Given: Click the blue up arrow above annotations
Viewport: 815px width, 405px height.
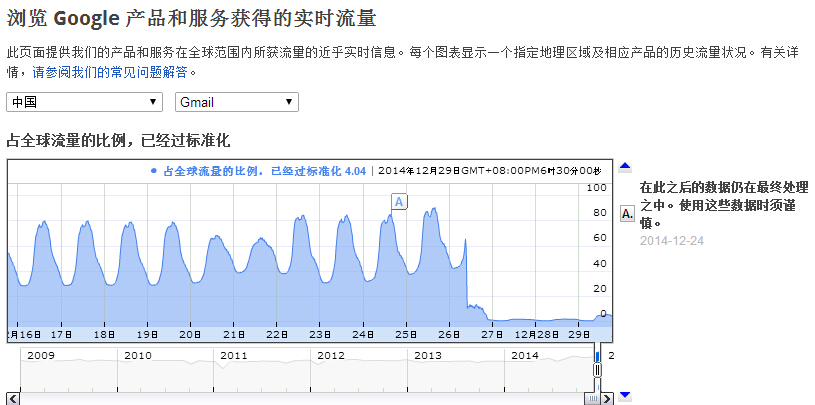Looking at the screenshot, I should tap(625, 167).
